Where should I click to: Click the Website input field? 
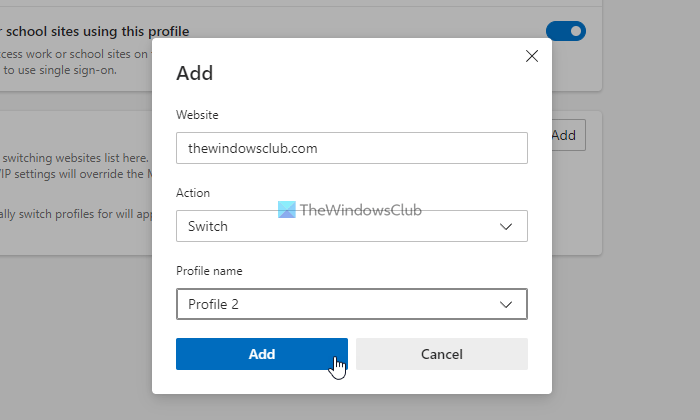coord(352,148)
